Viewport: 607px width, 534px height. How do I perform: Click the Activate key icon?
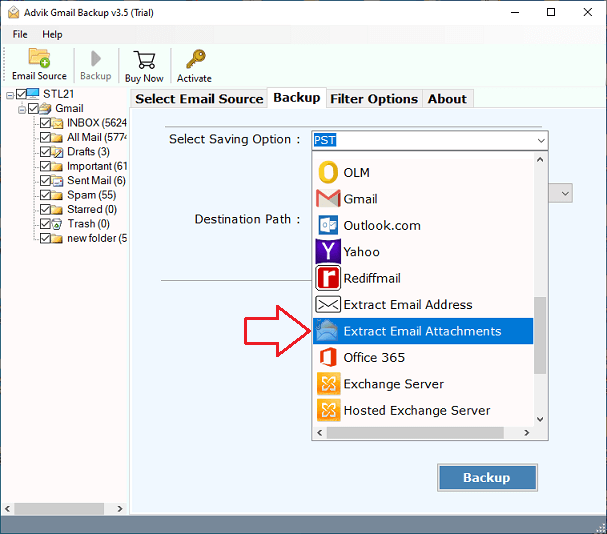(x=194, y=58)
